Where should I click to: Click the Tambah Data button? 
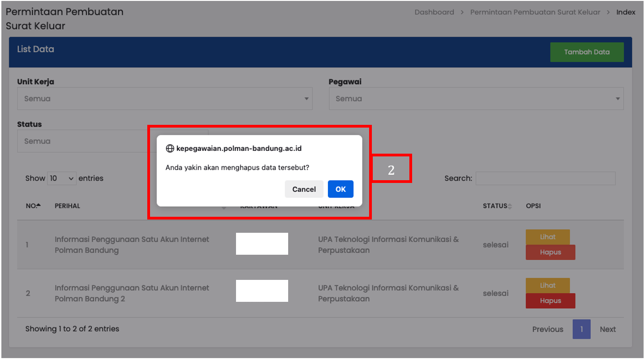pyautogui.click(x=586, y=52)
